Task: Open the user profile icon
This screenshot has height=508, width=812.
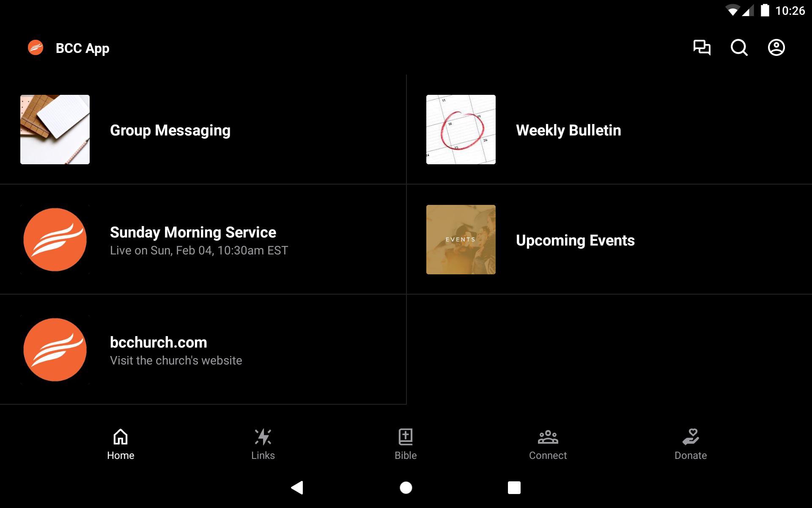Action: [776, 47]
